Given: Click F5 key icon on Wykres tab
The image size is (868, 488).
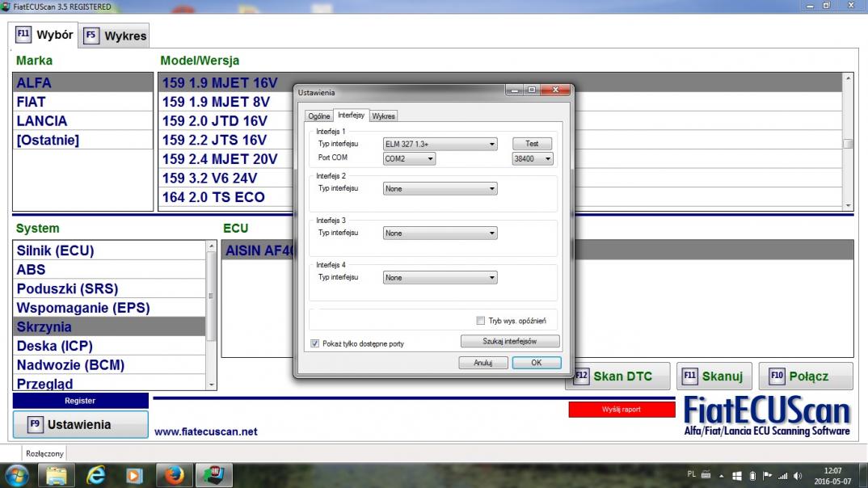Looking at the screenshot, I should click(x=91, y=36).
